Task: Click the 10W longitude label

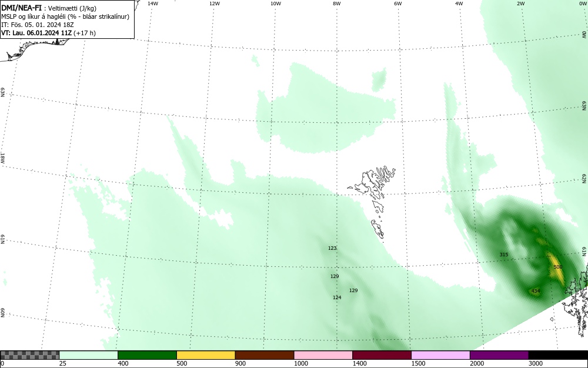Action: (276, 4)
